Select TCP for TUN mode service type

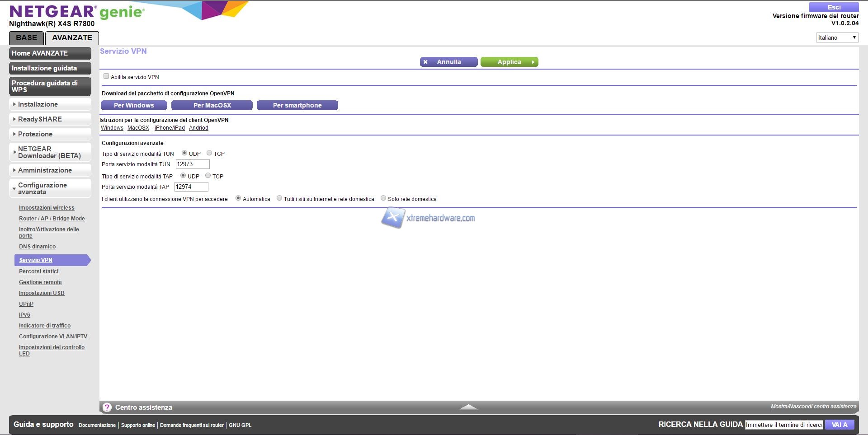point(209,153)
